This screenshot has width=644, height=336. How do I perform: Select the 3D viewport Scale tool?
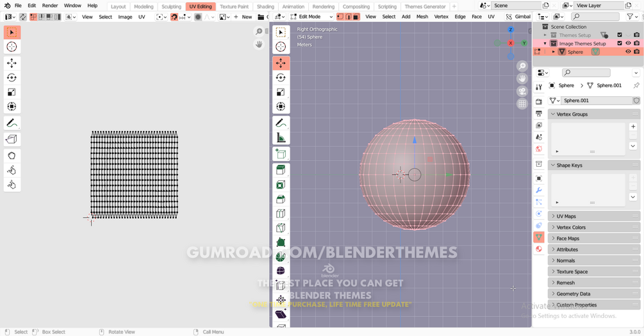281,92
